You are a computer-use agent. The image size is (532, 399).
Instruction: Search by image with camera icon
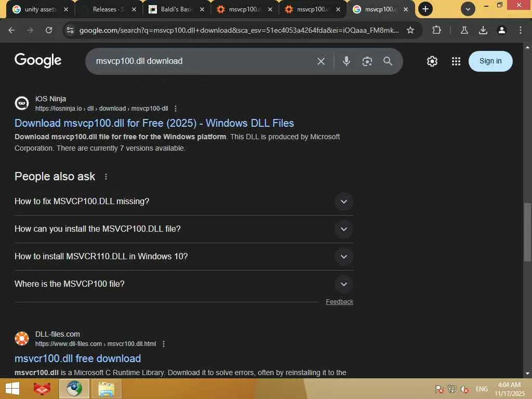coord(367,61)
